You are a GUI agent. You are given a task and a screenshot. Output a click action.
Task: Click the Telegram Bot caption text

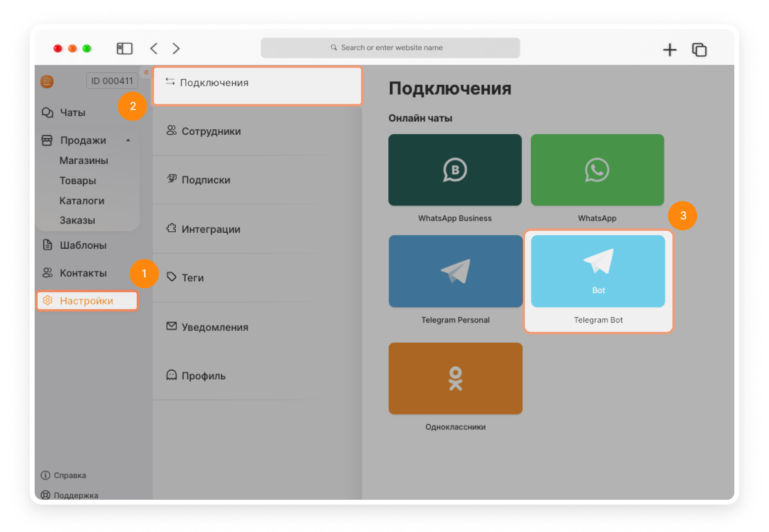pyautogui.click(x=598, y=320)
